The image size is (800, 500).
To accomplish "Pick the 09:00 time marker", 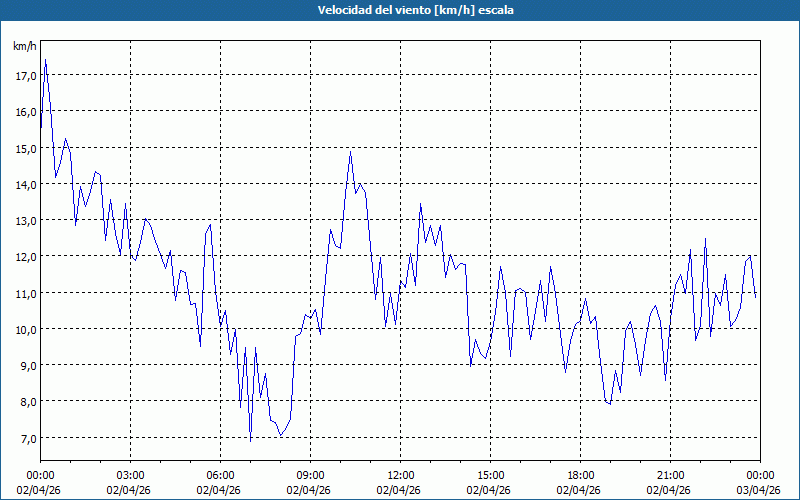I will [310, 474].
